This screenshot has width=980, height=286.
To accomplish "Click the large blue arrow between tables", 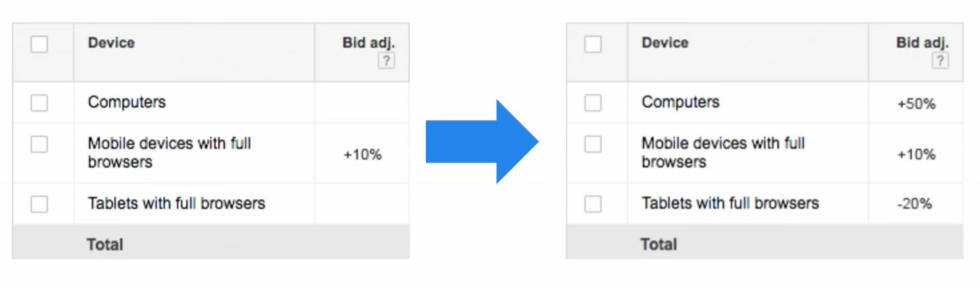I will (x=482, y=142).
